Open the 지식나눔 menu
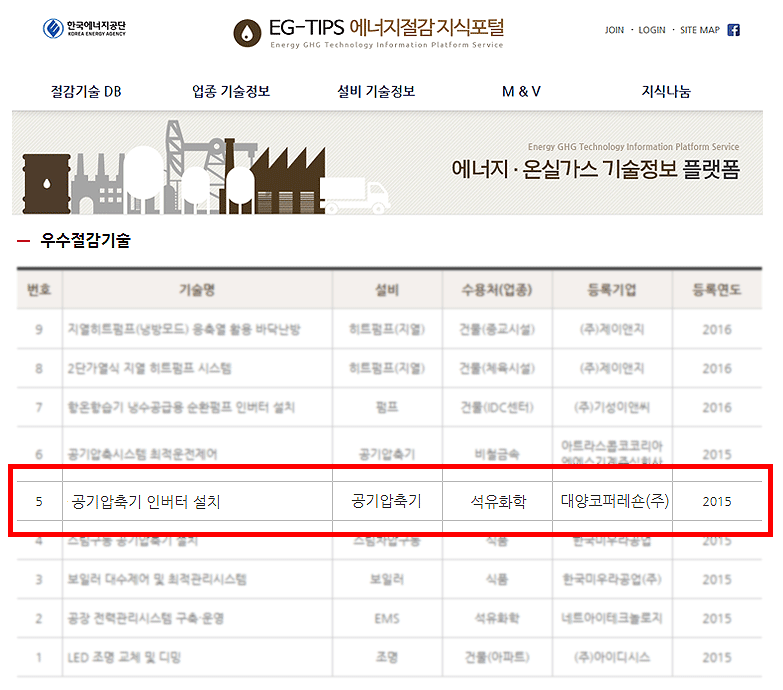The image size is (783, 690). click(666, 92)
